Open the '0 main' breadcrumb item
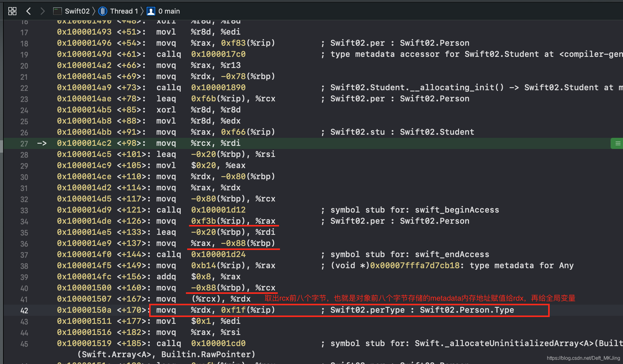 pos(169,11)
